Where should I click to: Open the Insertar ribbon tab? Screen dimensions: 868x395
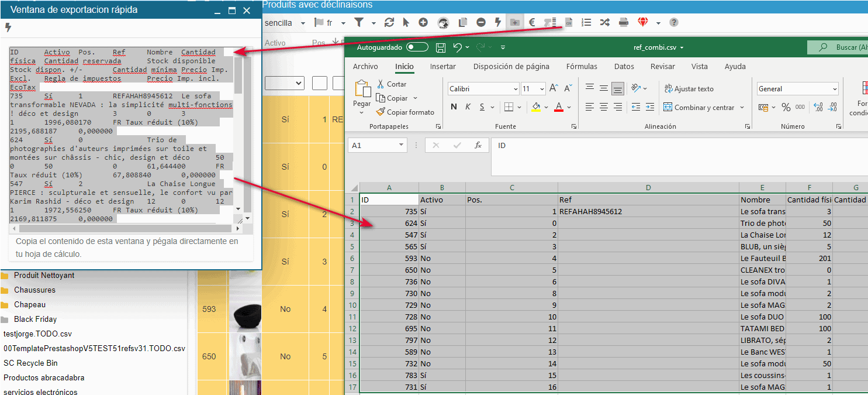pos(442,67)
